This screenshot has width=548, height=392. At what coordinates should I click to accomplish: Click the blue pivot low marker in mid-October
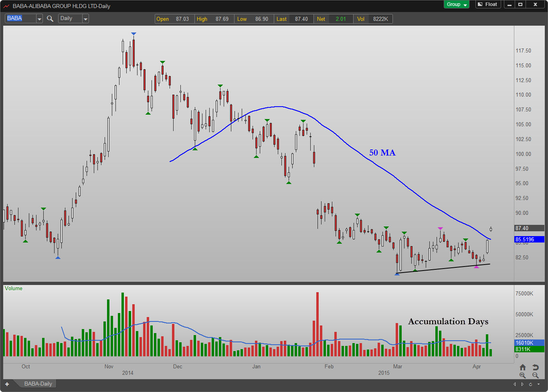click(58, 257)
